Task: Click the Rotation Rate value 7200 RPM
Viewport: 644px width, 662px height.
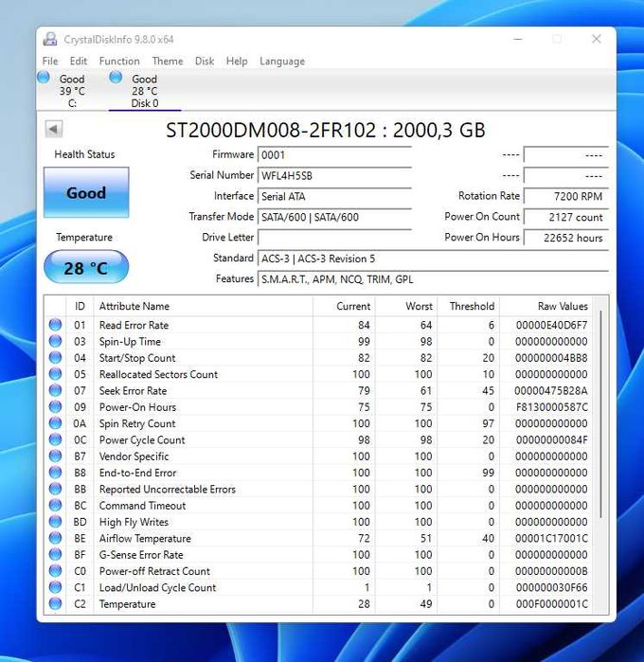Action: click(566, 196)
